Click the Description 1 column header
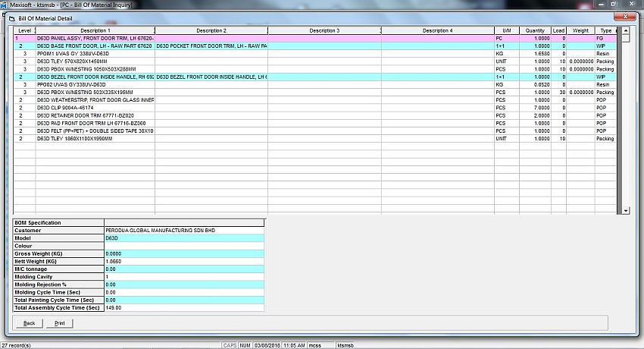This screenshot has height=349, width=644. pos(95,30)
